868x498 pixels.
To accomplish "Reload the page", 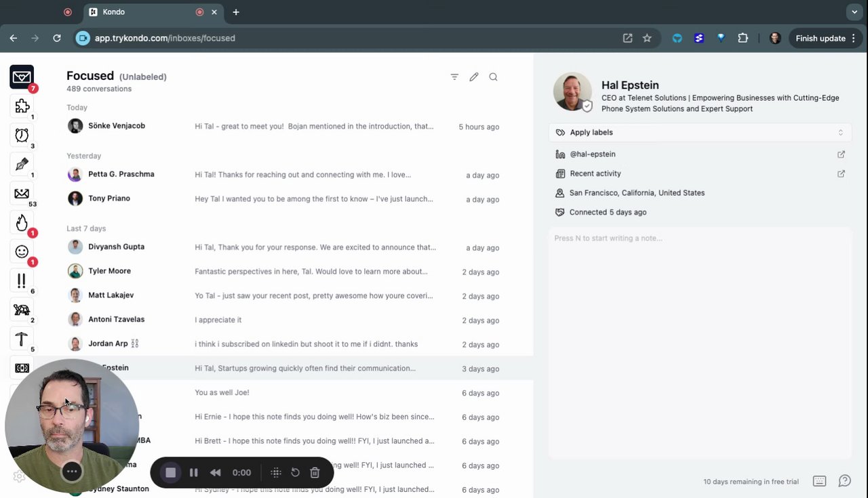I will [57, 39].
